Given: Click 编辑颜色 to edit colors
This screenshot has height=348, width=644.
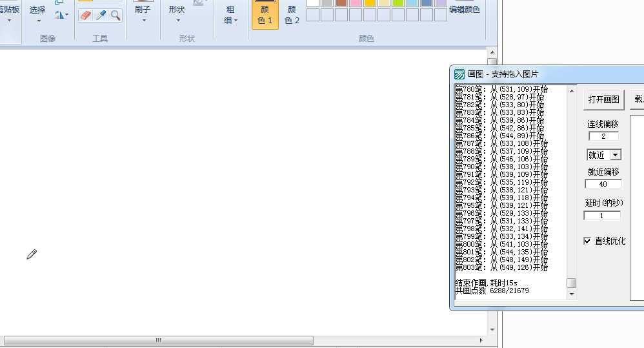Looking at the screenshot, I should [x=465, y=10].
